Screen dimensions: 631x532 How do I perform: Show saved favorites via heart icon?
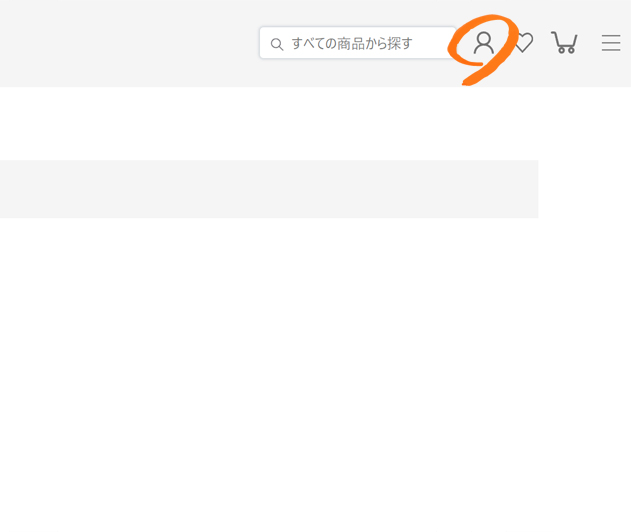pos(524,43)
